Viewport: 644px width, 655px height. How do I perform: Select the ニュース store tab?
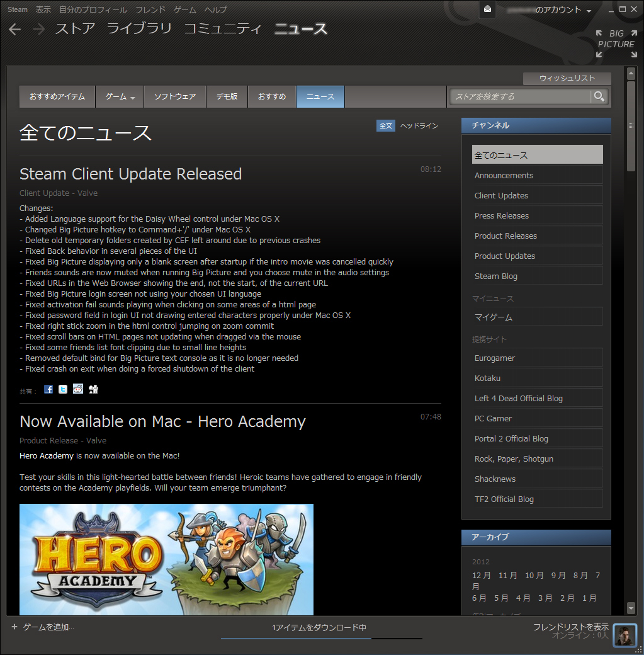pyautogui.click(x=320, y=96)
